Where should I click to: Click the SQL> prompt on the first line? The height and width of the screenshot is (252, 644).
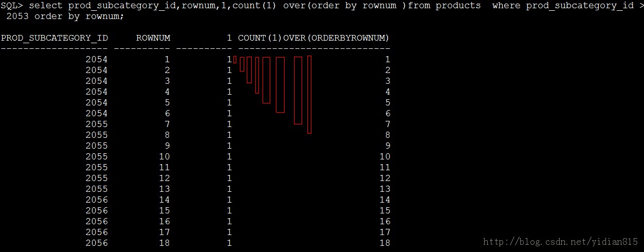pos(12,6)
